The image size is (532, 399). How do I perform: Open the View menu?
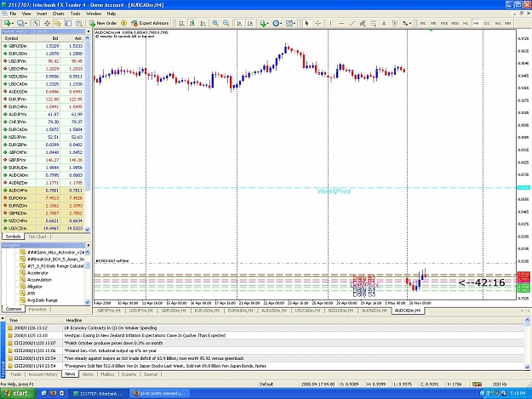tap(26, 14)
